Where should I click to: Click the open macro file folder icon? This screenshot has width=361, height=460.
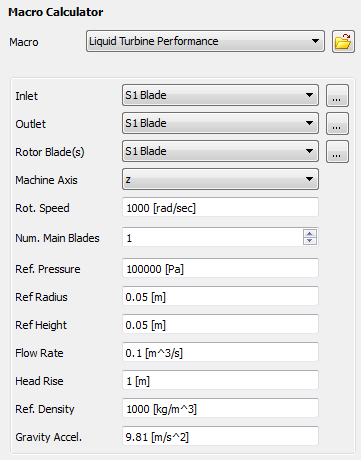(x=343, y=41)
